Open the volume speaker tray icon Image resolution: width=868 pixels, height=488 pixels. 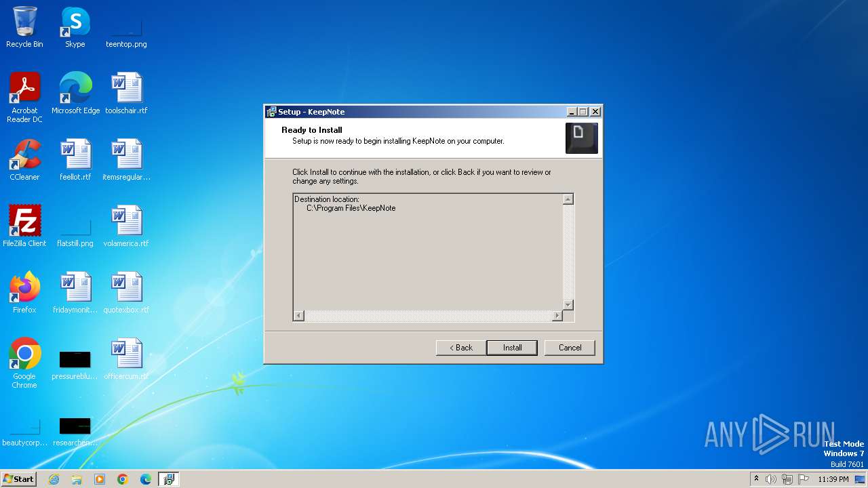coord(770,479)
